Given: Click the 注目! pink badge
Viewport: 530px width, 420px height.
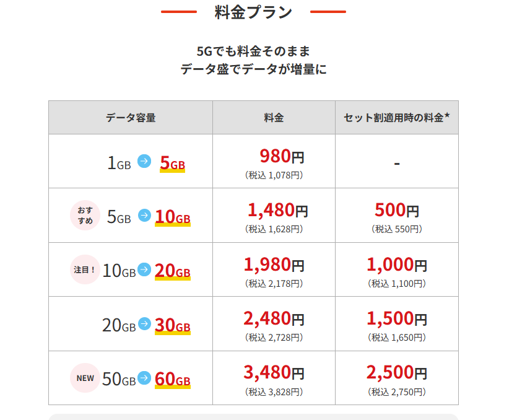Looking at the screenshot, I should coord(85,270).
